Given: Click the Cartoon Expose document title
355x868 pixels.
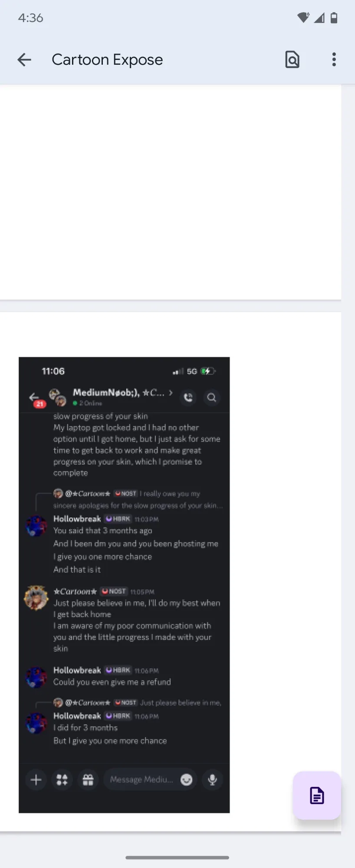Looking at the screenshot, I should pyautogui.click(x=107, y=59).
